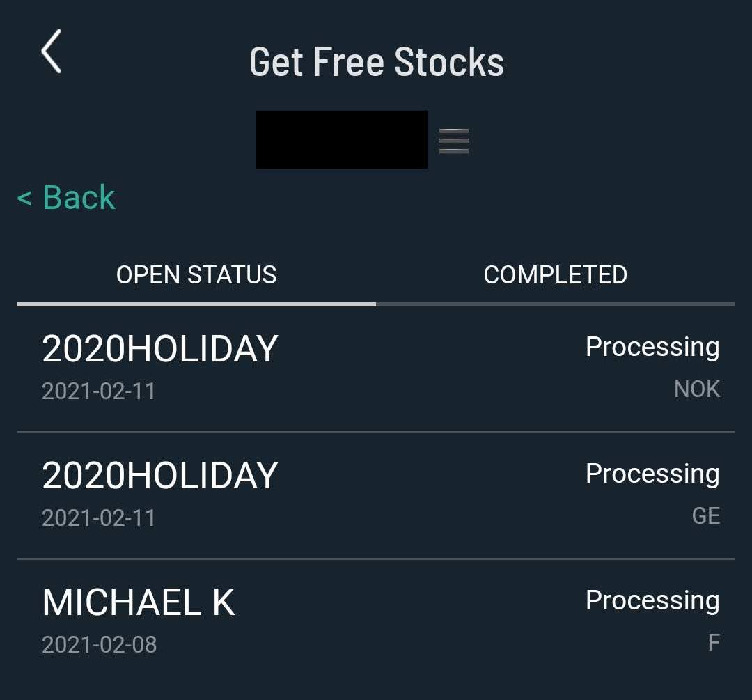Click the highlighted underline beneath OPEN STATUS
This screenshot has width=752, height=700.
196,304
